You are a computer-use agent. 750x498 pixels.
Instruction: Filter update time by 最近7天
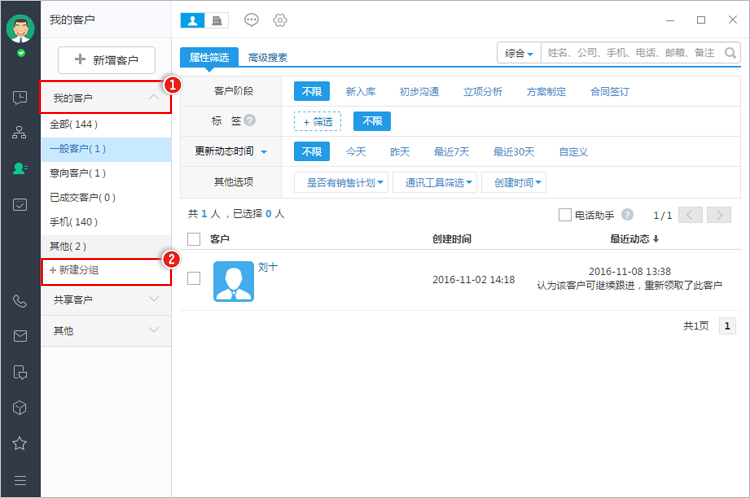tap(452, 152)
